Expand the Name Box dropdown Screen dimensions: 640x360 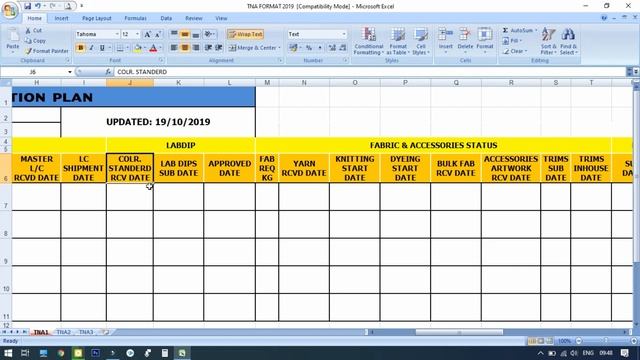pos(70,72)
